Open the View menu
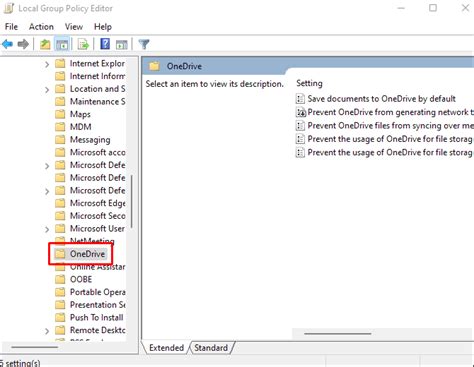The height and width of the screenshot is (367, 474). click(x=74, y=27)
